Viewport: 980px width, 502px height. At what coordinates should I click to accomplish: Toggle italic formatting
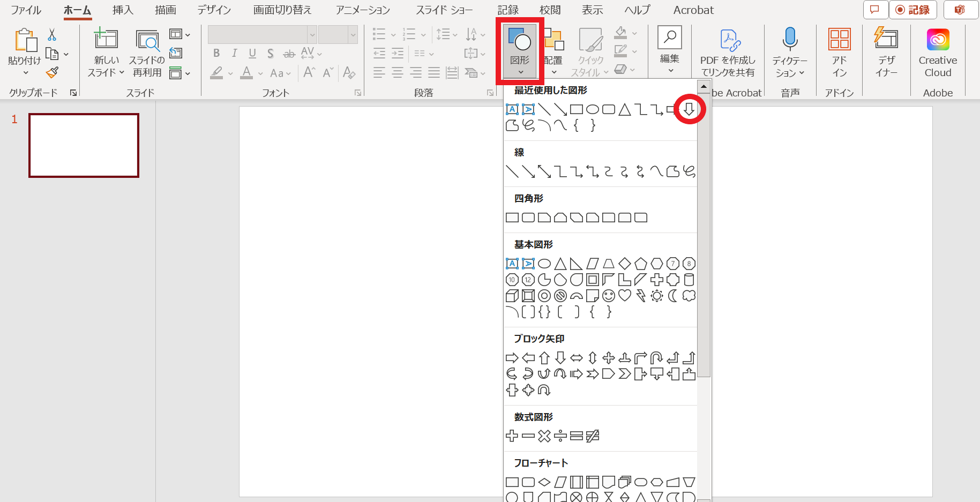(x=234, y=53)
